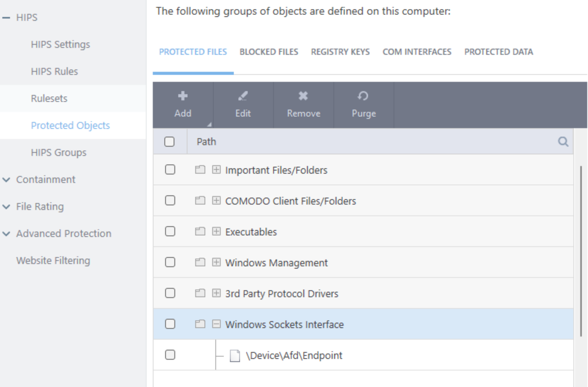Click the Add plus icon
588x387 pixels.
tap(183, 96)
